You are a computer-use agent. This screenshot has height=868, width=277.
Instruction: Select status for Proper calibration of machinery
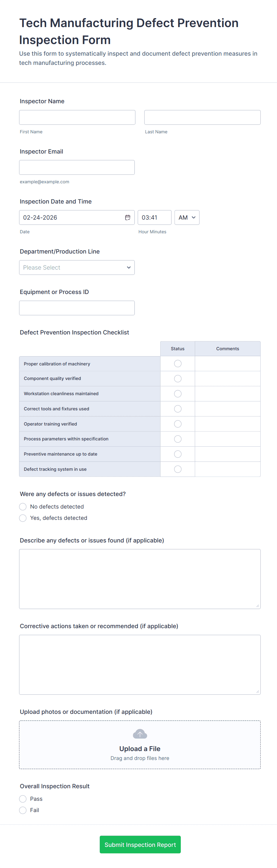pos(178,364)
